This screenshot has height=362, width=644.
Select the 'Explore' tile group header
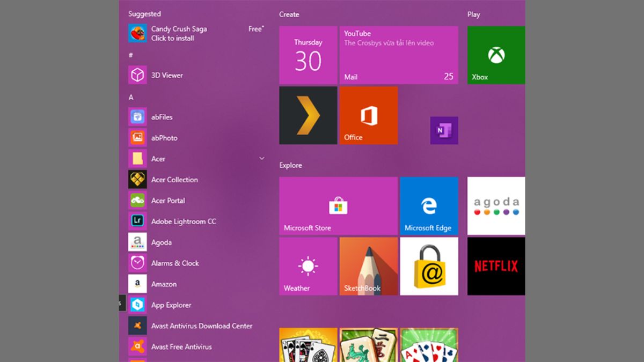tap(290, 165)
